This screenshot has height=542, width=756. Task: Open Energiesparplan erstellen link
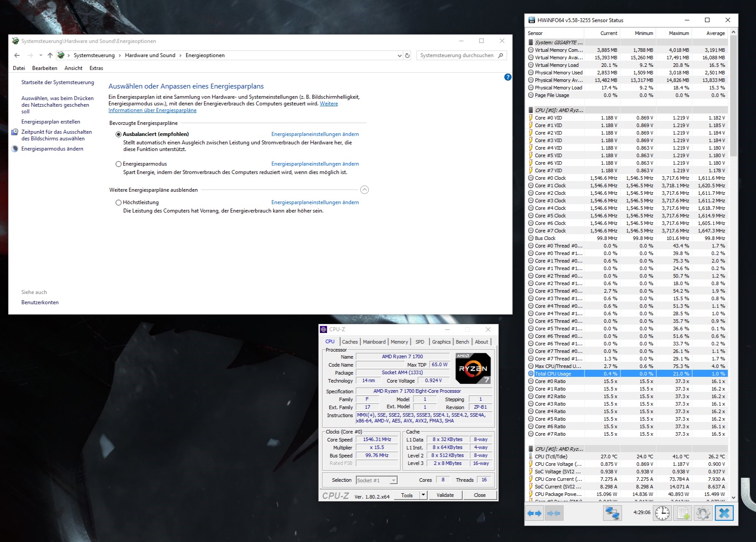click(51, 122)
